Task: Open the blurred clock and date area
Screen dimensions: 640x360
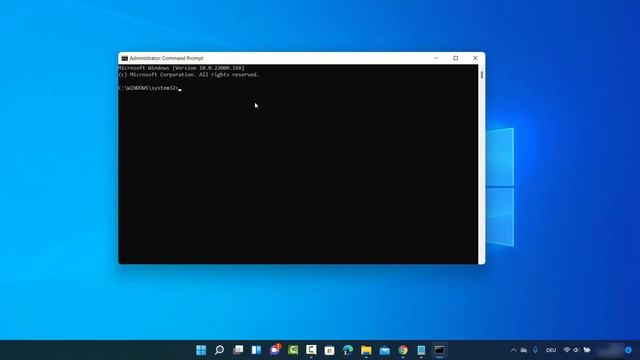Action: click(609, 350)
